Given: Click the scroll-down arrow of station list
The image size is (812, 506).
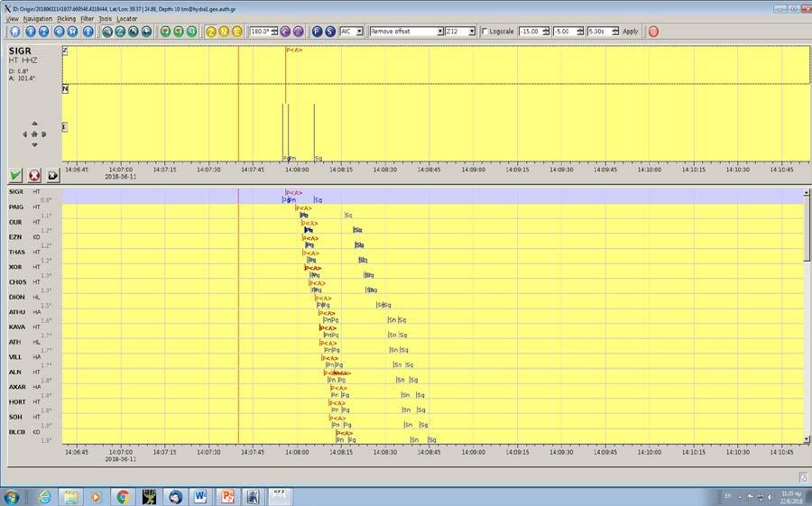Looking at the screenshot, I should pyautogui.click(x=807, y=440).
